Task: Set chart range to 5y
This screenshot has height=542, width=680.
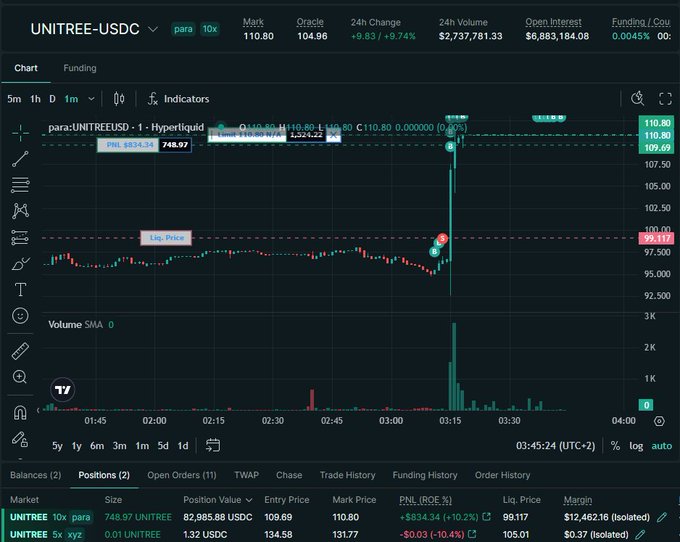Action: coord(57,446)
